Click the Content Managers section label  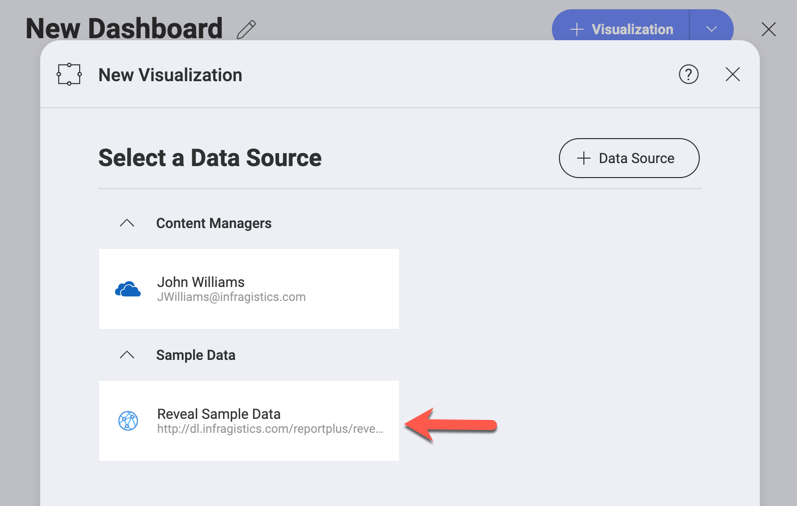[214, 223]
